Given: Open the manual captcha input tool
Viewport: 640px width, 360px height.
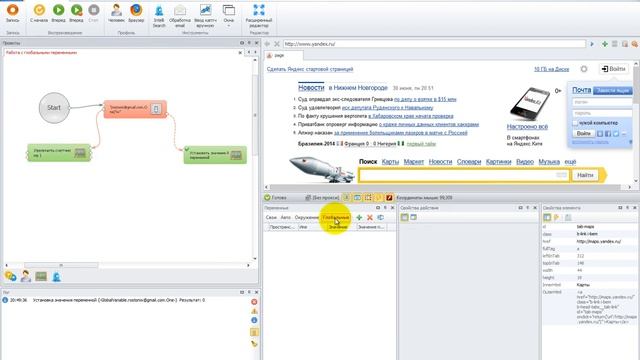Looking at the screenshot, I should tap(205, 16).
